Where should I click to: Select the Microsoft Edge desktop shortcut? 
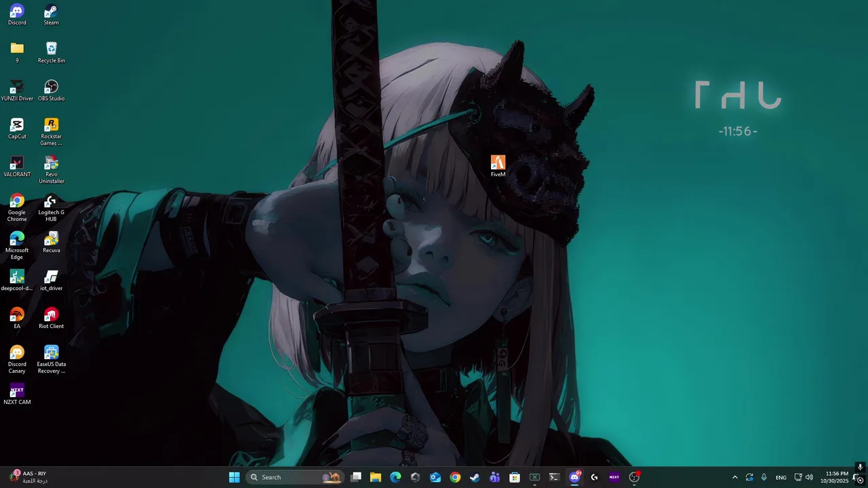point(17,246)
